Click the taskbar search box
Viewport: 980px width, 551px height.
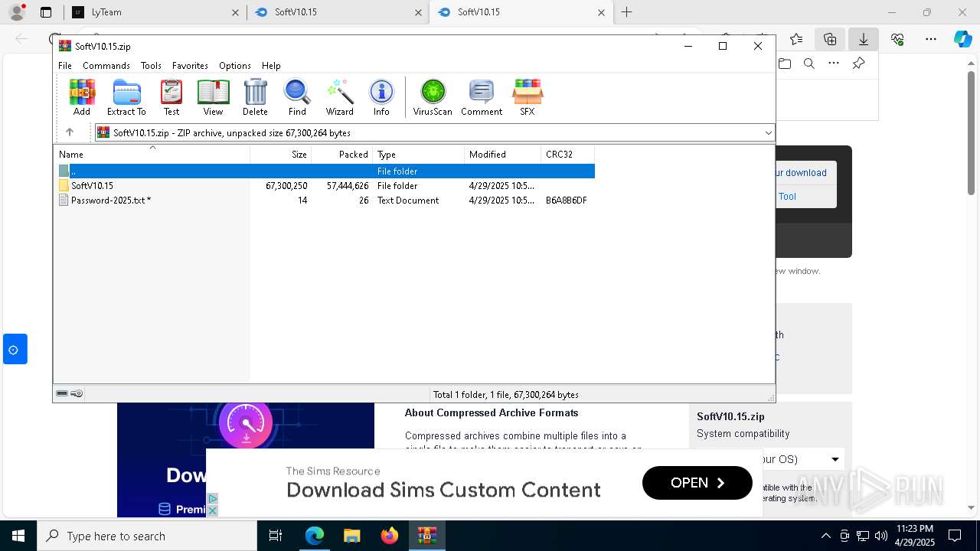pyautogui.click(x=147, y=536)
